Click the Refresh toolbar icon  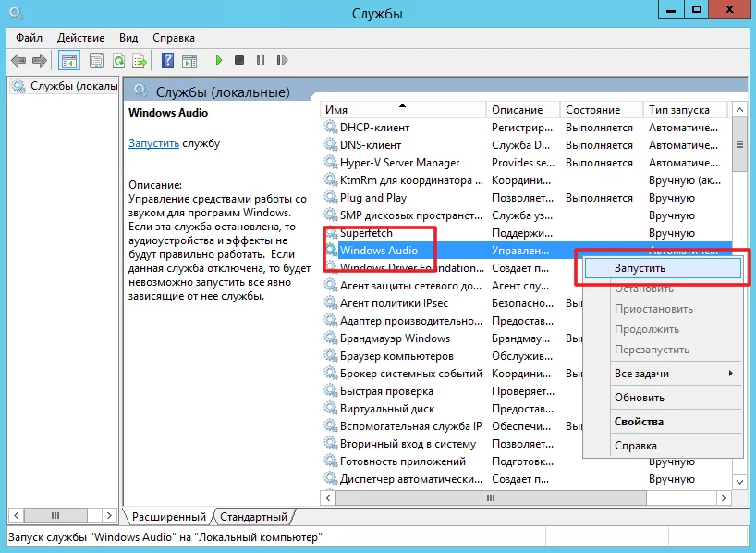pyautogui.click(x=118, y=61)
